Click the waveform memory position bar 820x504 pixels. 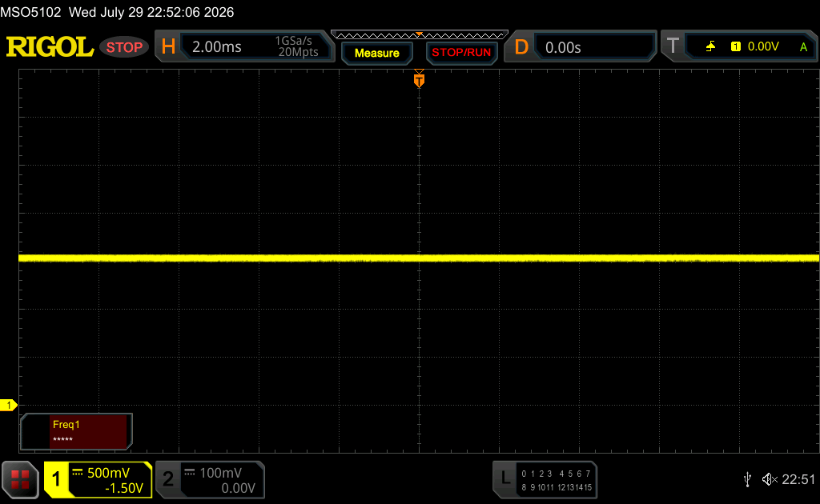point(420,35)
